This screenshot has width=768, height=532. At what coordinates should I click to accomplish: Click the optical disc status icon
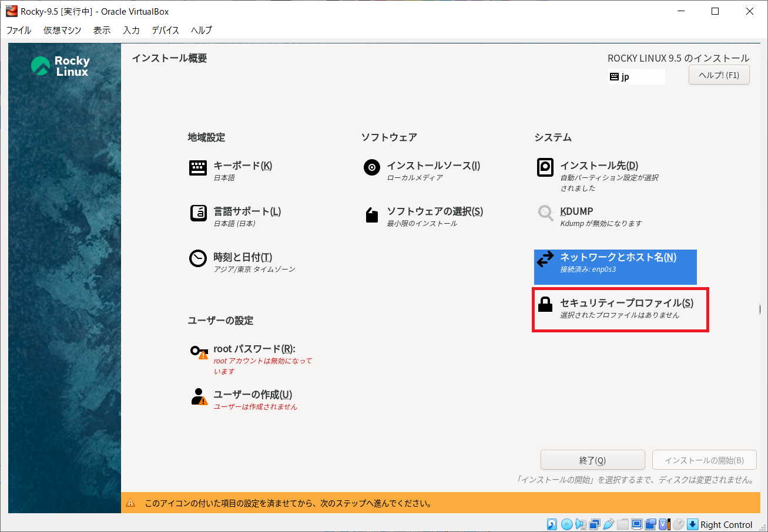[x=566, y=524]
